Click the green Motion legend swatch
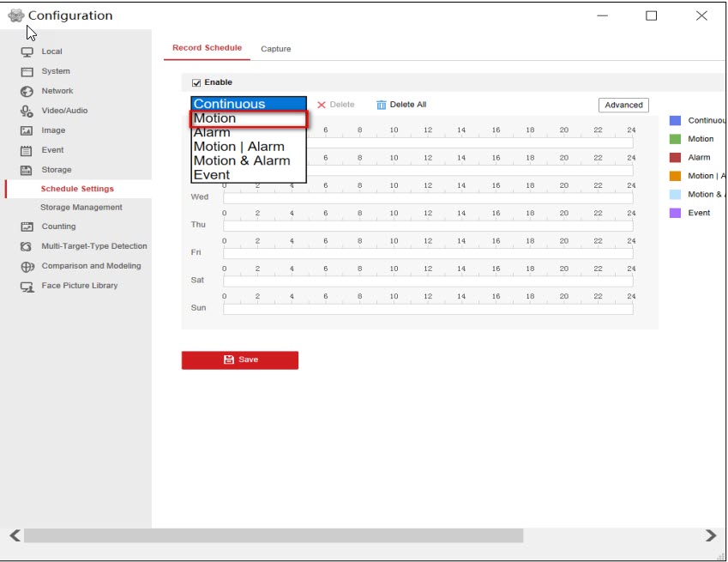Viewport: 728px width, 562px height. click(x=675, y=139)
